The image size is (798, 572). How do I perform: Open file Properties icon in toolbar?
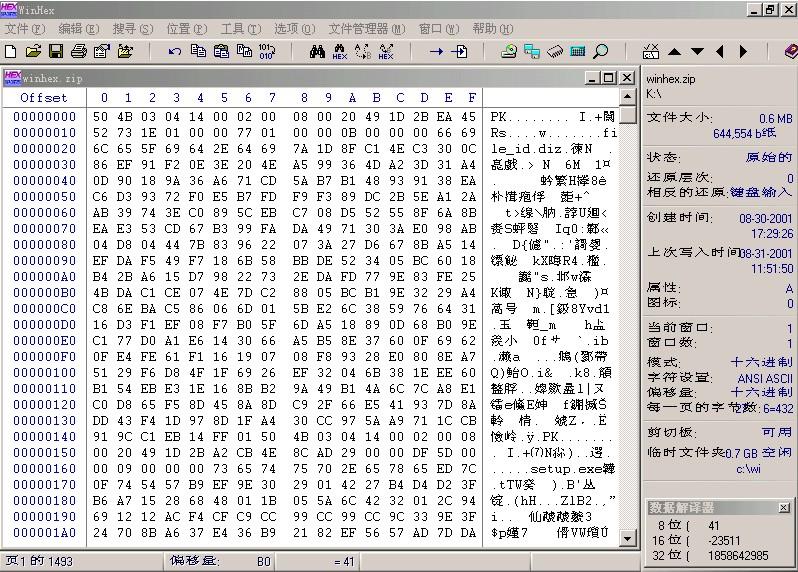(x=102, y=51)
